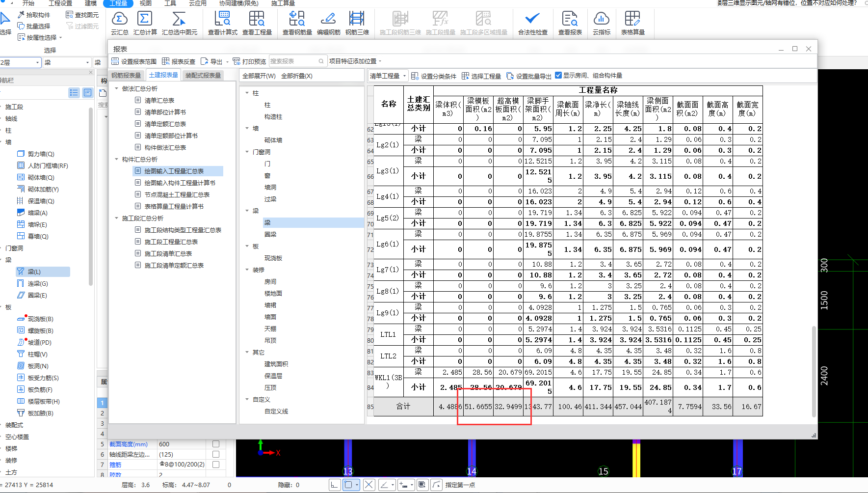Collapse 门窗洞 category in middle tree

click(247, 152)
